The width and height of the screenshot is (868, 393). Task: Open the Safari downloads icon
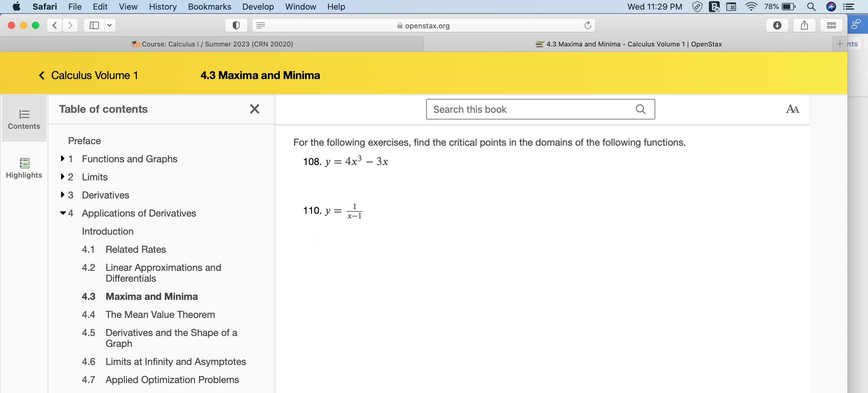[777, 26]
